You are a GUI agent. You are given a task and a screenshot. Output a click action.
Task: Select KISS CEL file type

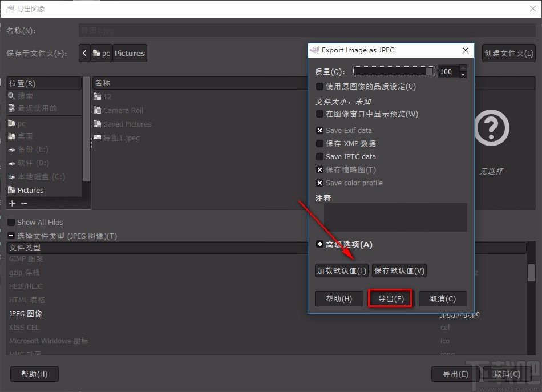24,328
